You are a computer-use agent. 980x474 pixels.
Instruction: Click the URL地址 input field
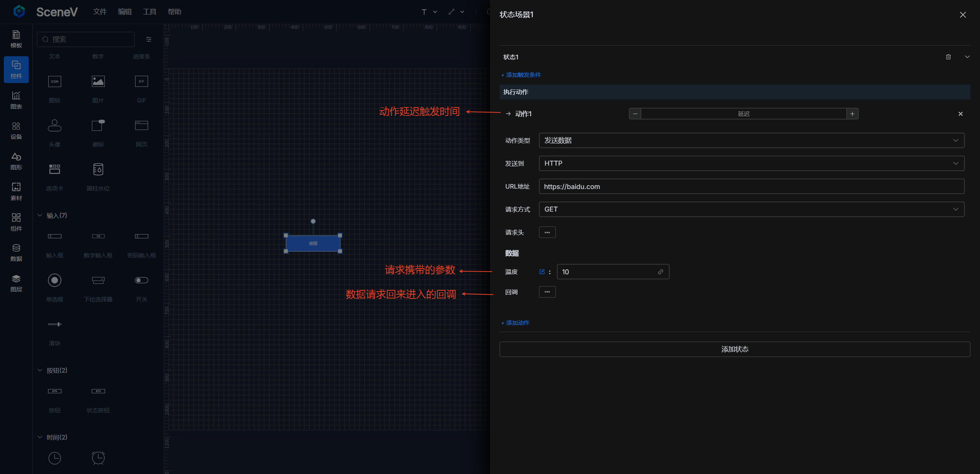751,186
